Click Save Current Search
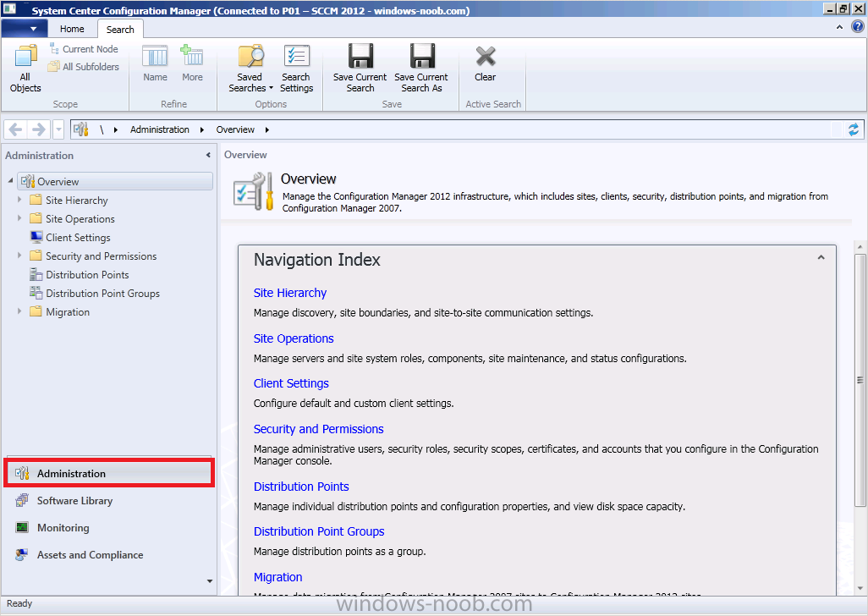Image resolution: width=868 pixels, height=616 pixels. click(360, 68)
